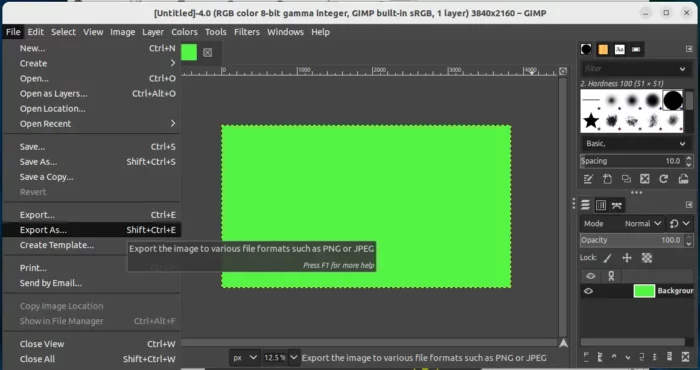Open the Channels tab beside Layers
This screenshot has height=370, width=700.
[x=601, y=205]
